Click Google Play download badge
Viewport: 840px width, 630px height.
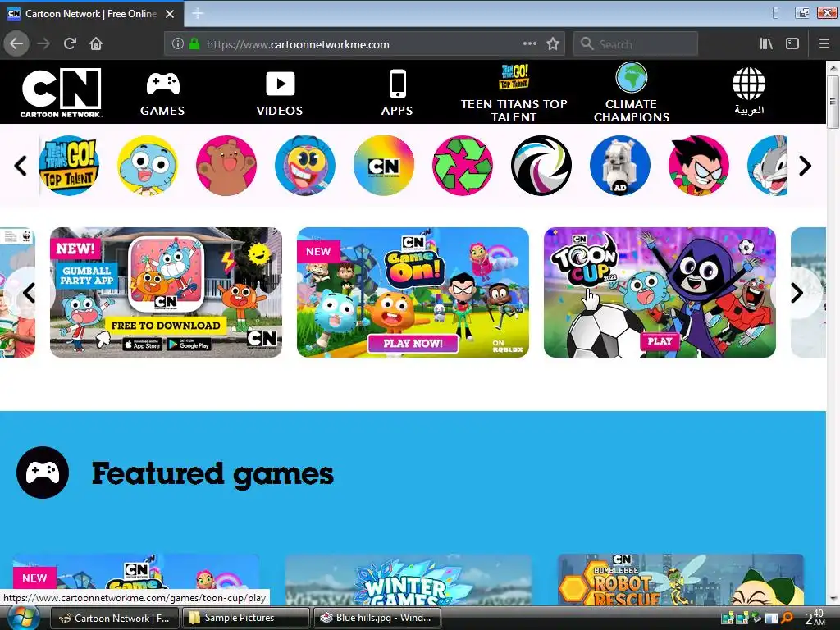(189, 345)
